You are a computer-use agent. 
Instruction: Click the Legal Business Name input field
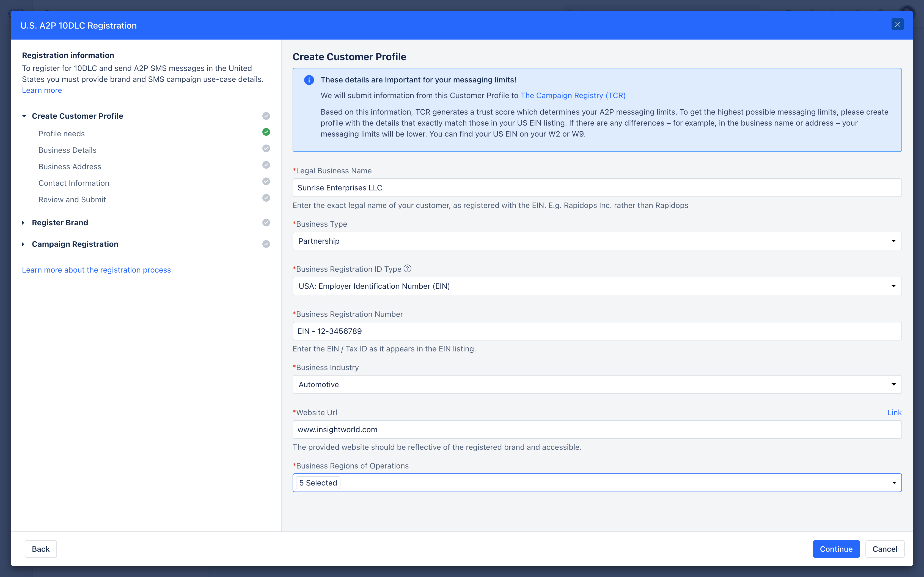coord(597,188)
